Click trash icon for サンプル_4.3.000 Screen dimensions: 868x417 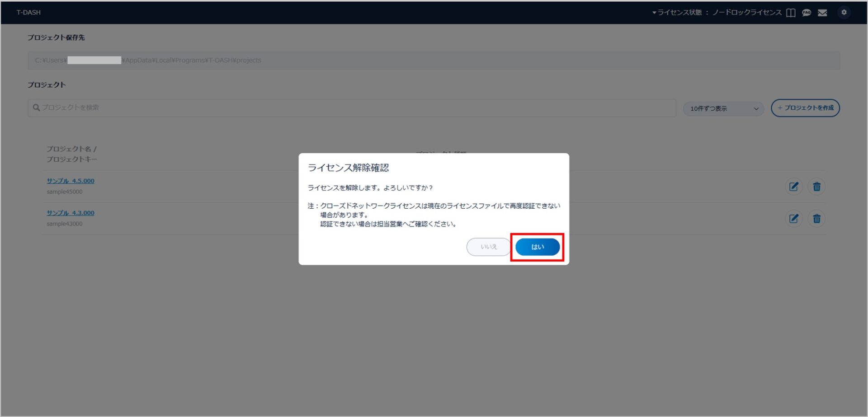[x=816, y=219]
